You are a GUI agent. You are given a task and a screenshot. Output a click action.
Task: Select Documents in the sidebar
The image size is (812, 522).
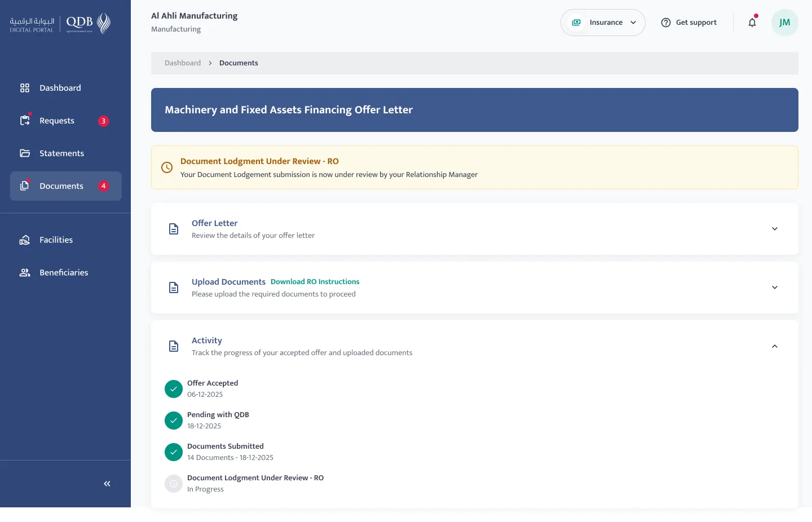tap(66, 186)
